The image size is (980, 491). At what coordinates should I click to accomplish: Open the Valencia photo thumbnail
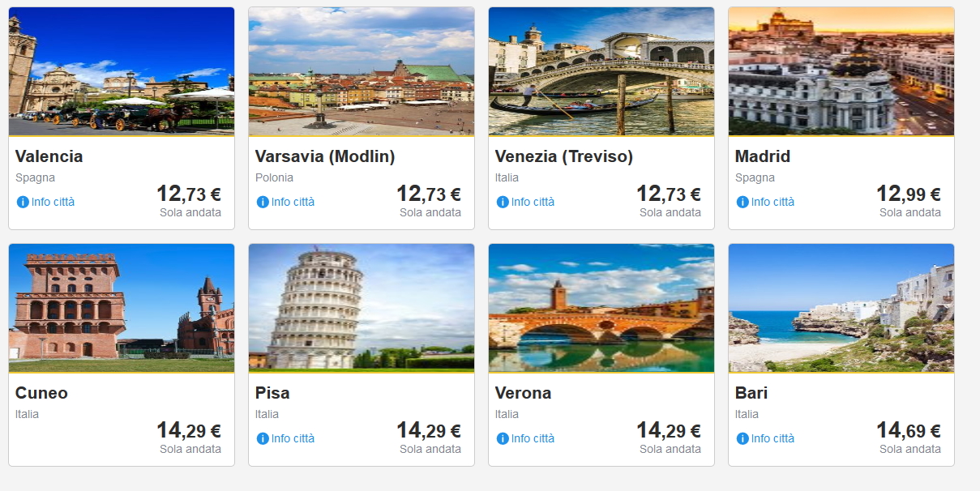[x=122, y=71]
